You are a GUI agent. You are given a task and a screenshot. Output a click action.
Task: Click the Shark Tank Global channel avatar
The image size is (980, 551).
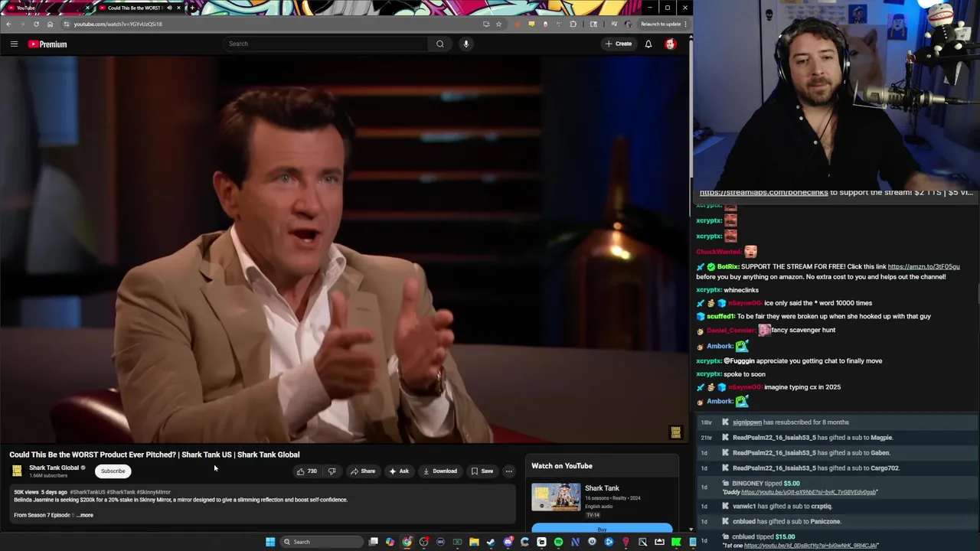(17, 471)
